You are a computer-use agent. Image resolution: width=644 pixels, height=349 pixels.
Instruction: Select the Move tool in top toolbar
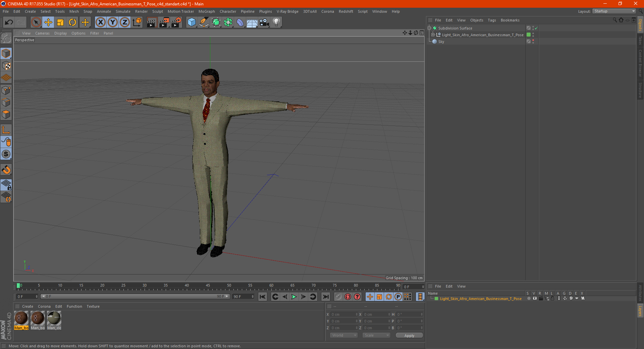pyautogui.click(x=48, y=22)
